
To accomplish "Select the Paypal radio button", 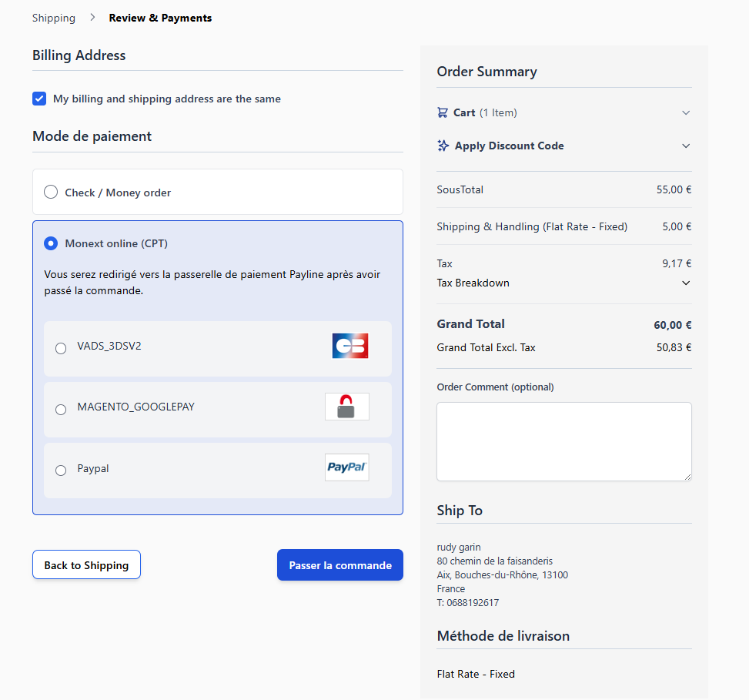I will (61, 470).
